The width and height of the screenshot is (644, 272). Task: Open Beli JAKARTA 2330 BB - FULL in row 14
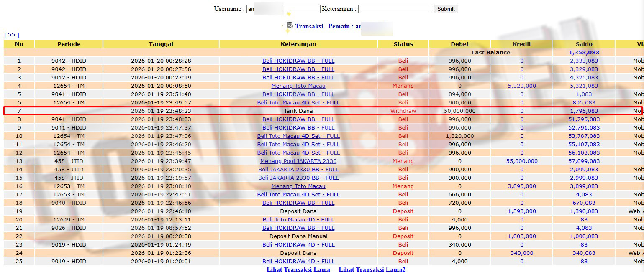[x=298, y=169]
